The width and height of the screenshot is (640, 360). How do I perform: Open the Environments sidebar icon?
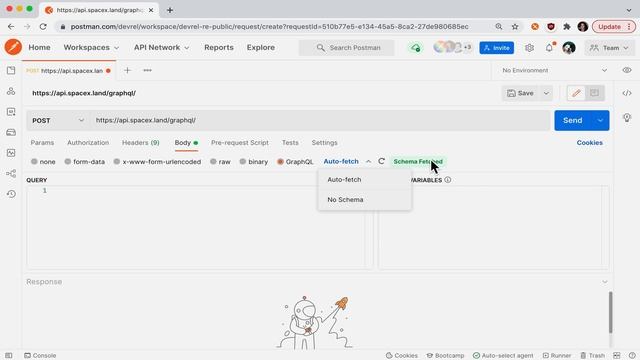click(11, 112)
